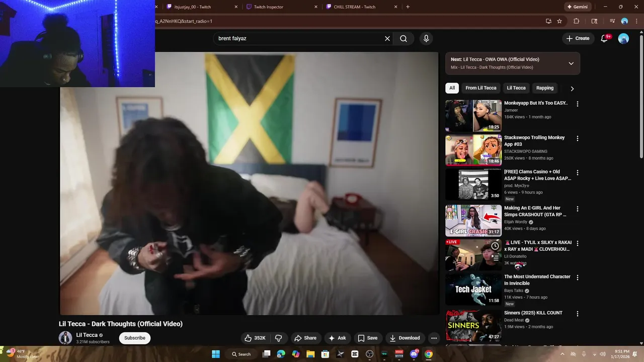Add live stream to queue icon
644x362 pixels.
(x=495, y=258)
